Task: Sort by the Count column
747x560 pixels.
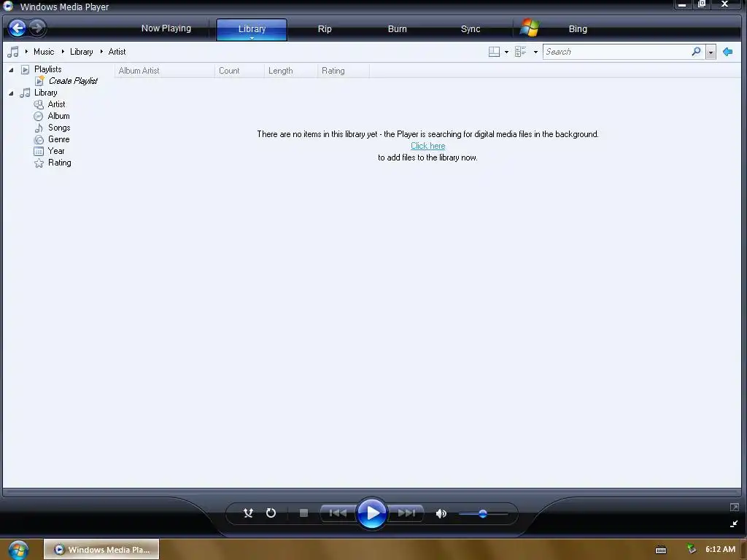Action: click(239, 71)
